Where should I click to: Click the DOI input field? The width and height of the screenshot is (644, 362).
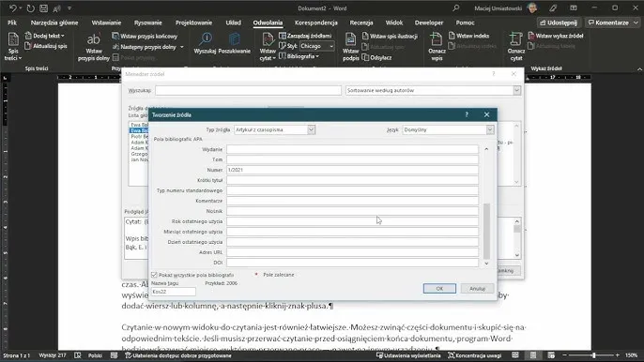pyautogui.click(x=352, y=263)
